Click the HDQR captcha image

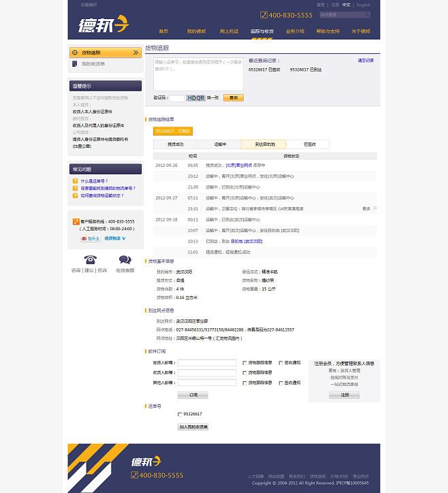(x=195, y=98)
